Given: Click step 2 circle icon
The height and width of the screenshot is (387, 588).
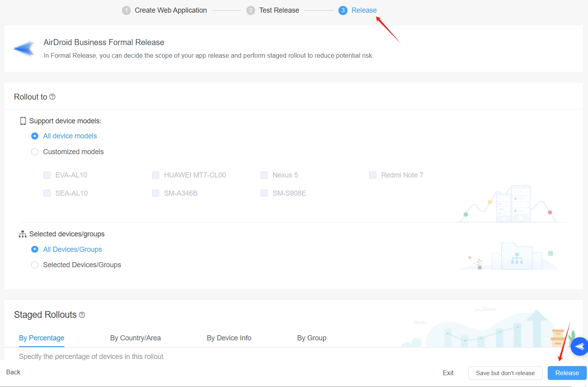Looking at the screenshot, I should [x=251, y=10].
